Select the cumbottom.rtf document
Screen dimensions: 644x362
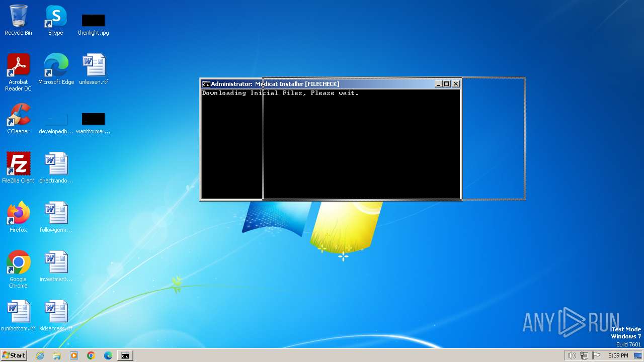click(18, 315)
